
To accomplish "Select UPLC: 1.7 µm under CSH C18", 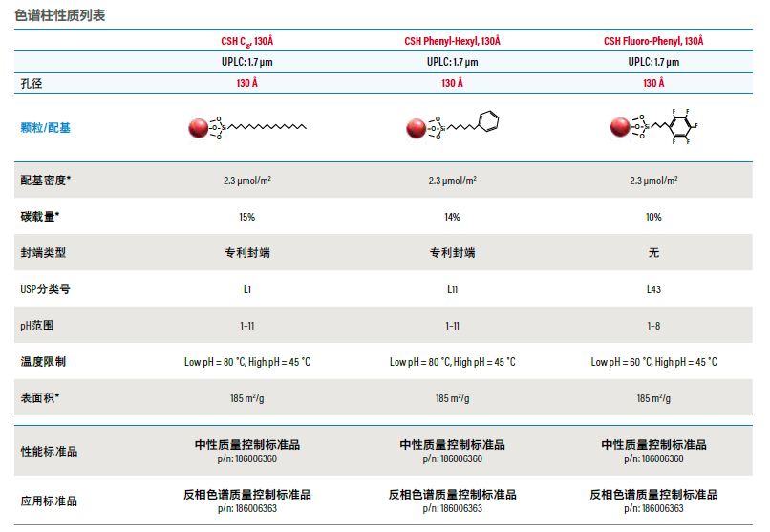I will tap(247, 62).
